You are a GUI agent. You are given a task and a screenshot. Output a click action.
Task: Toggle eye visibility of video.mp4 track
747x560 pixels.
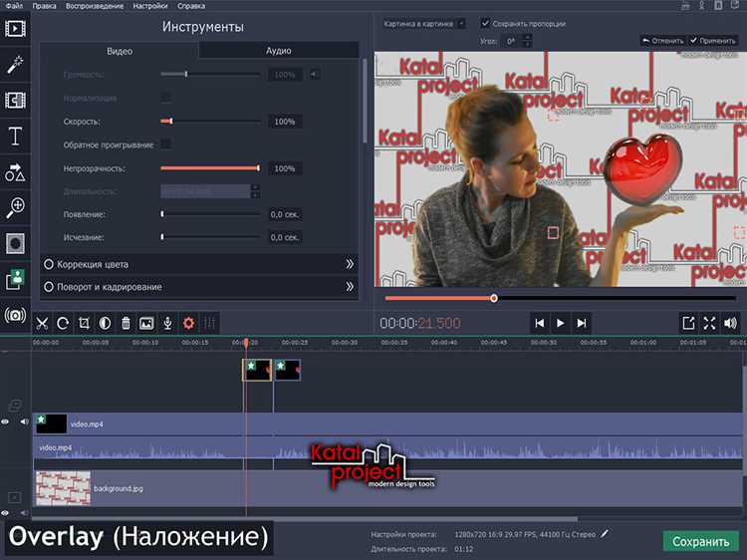(x=6, y=422)
